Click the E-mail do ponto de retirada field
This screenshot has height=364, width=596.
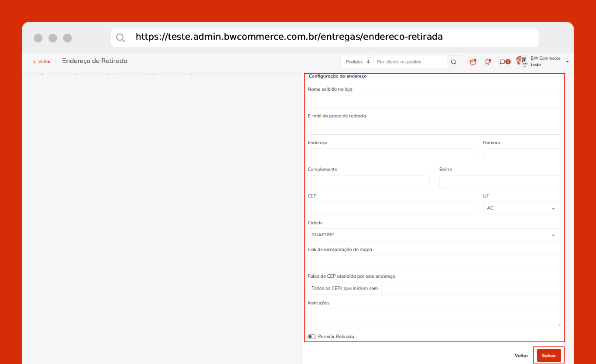(x=434, y=128)
